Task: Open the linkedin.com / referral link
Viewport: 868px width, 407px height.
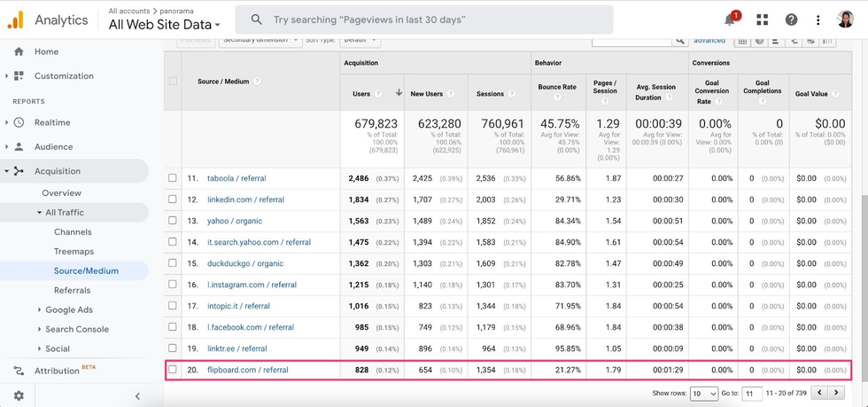Action: [245, 200]
